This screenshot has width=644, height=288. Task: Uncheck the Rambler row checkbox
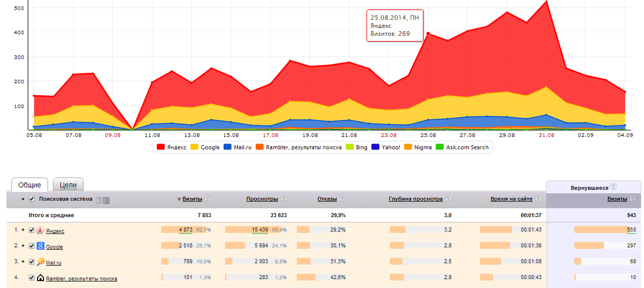[32, 278]
